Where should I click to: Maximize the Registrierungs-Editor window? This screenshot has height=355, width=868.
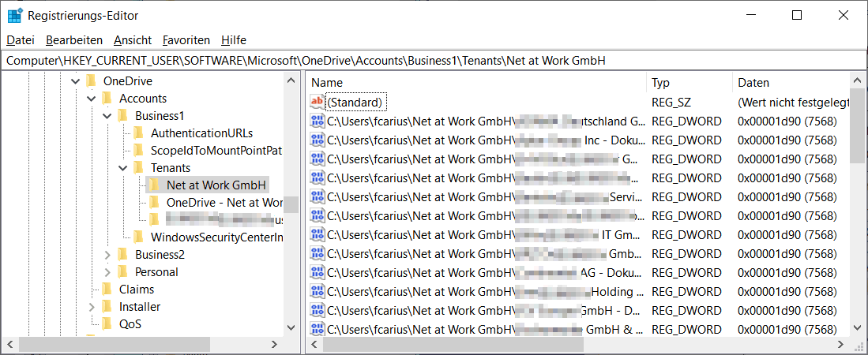tap(797, 16)
